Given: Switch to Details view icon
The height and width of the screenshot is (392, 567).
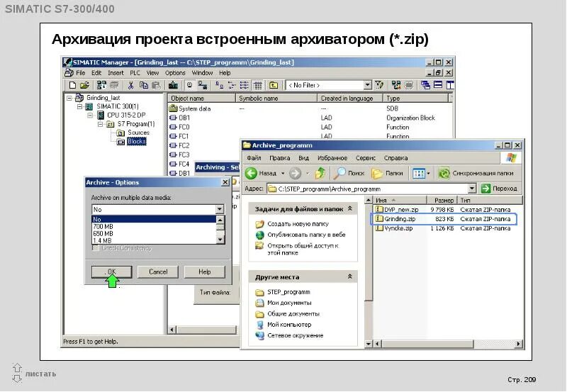Looking at the screenshot, I should (257, 85).
